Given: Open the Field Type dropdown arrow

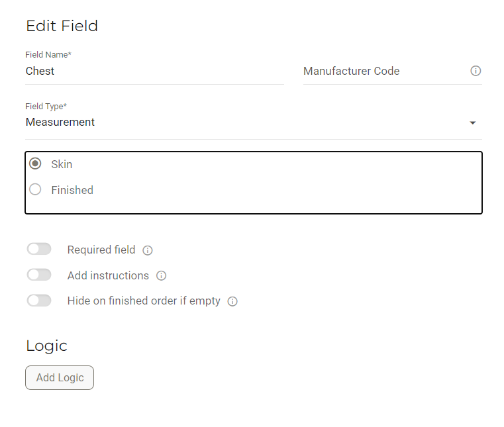Looking at the screenshot, I should [472, 122].
